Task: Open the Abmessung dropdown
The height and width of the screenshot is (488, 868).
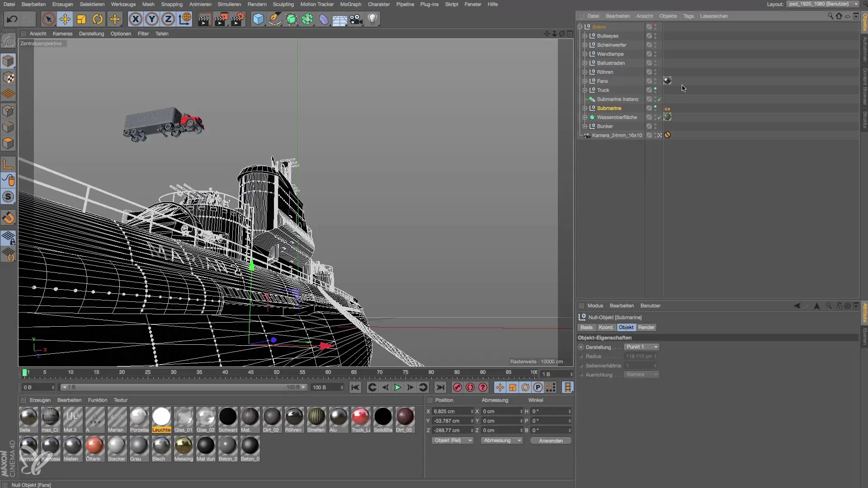Action: 502,441
